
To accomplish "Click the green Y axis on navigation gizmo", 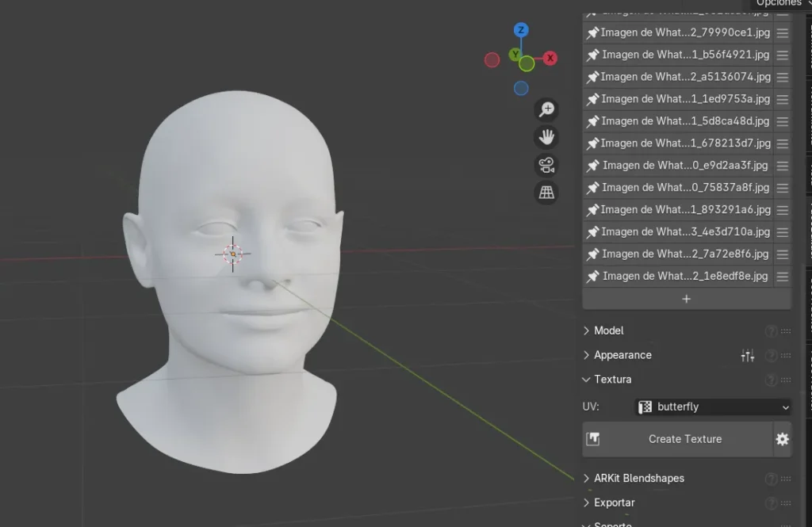I will tap(515, 55).
